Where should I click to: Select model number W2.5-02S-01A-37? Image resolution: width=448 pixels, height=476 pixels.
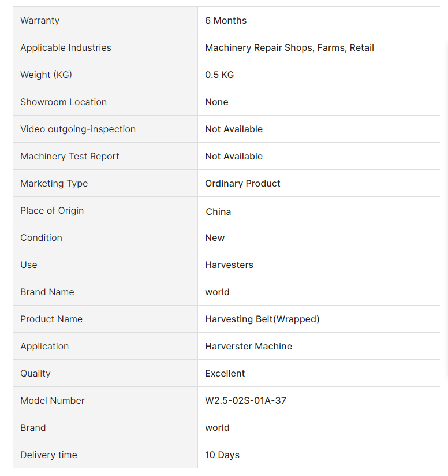point(245,400)
